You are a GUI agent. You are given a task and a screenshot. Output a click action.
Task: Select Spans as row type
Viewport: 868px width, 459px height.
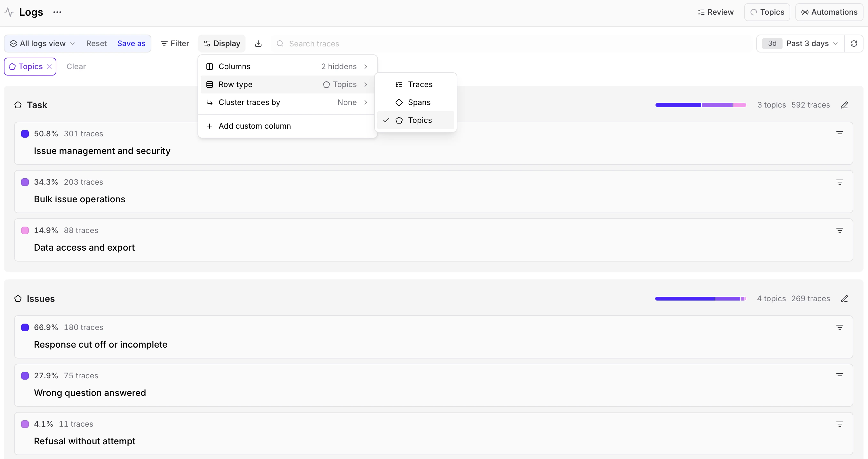tap(419, 102)
